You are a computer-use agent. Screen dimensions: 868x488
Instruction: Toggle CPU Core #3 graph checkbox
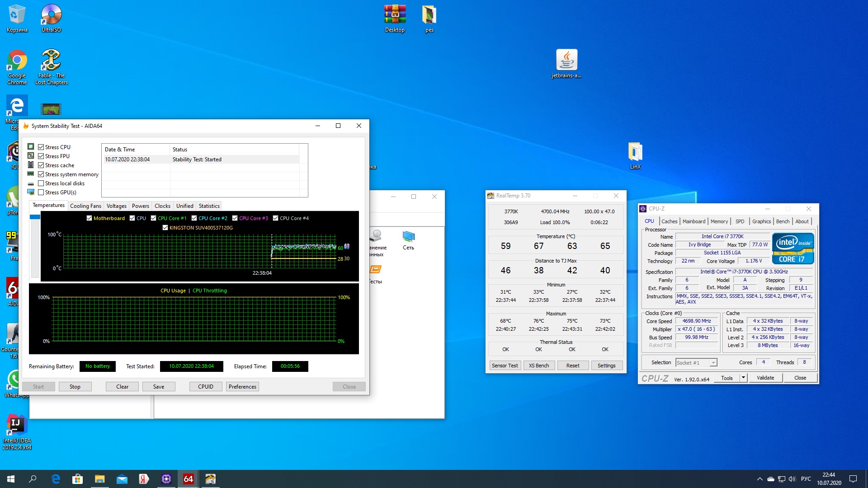(235, 218)
